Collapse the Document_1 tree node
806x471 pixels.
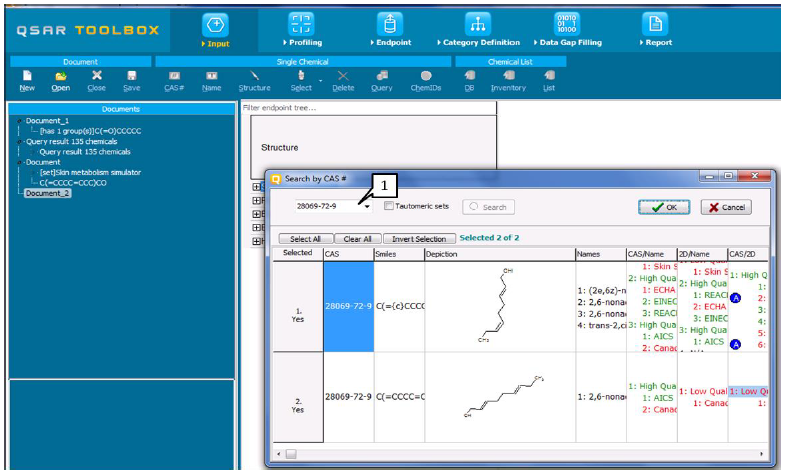pos(20,121)
